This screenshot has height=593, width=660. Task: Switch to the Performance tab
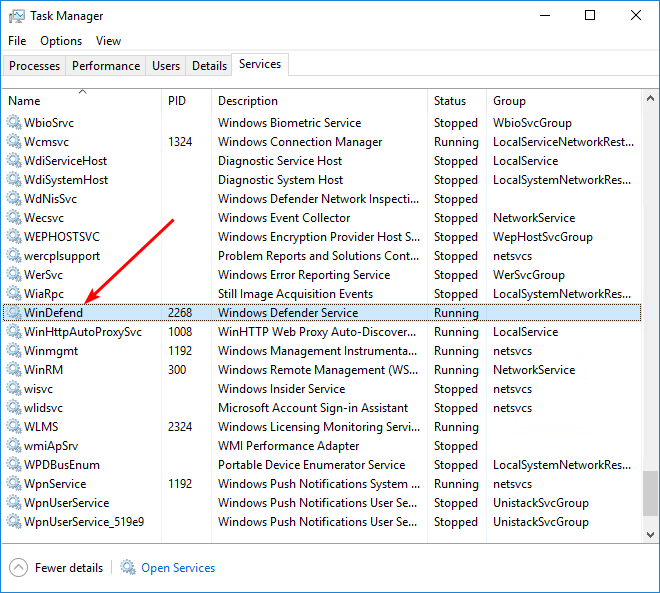pyautogui.click(x=106, y=66)
